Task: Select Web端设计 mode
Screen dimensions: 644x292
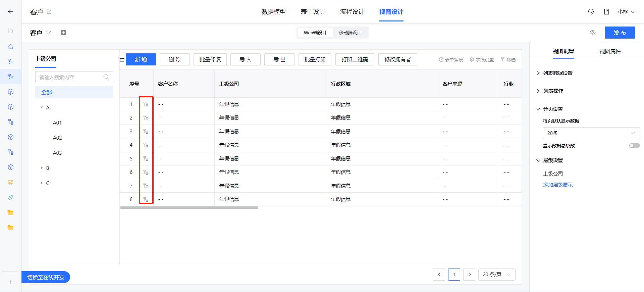Action: (315, 33)
